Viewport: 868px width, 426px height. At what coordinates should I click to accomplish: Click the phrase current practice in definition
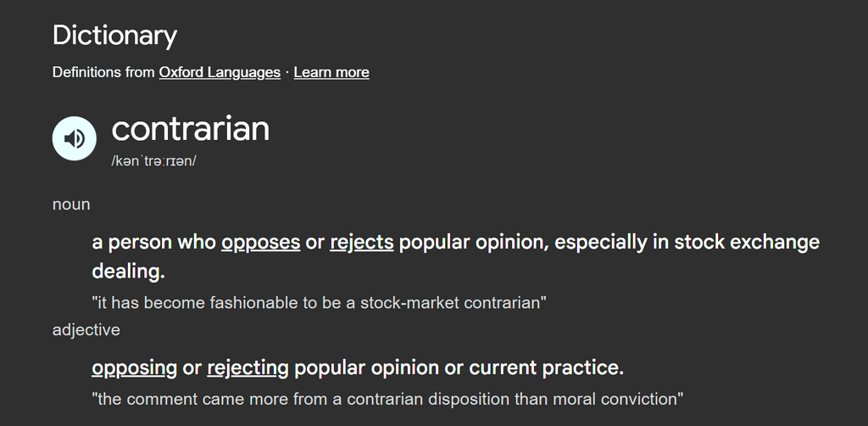pos(547,367)
